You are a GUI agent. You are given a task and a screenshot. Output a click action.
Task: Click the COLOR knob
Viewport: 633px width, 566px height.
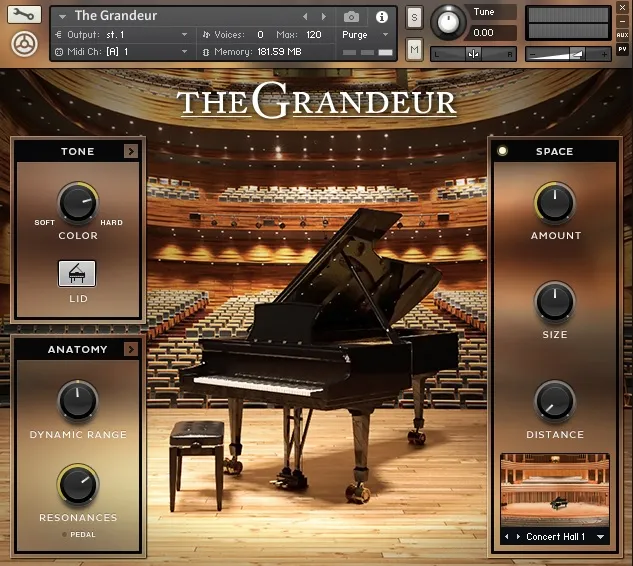(78, 202)
